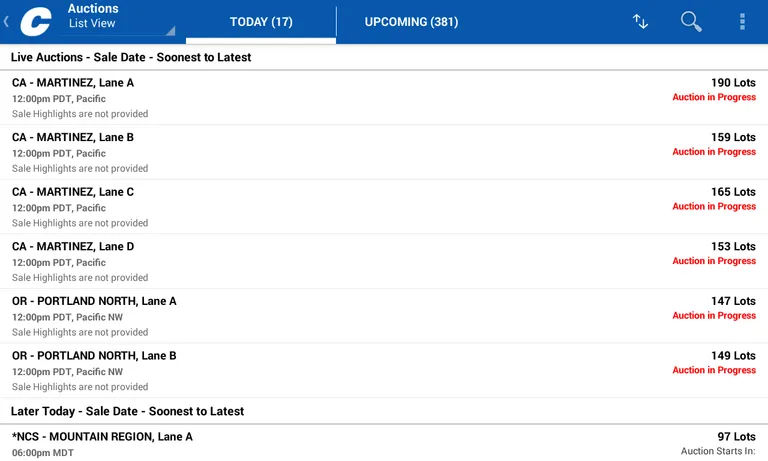Open CA - MARTINEZ, Lane C auction

(x=384, y=207)
